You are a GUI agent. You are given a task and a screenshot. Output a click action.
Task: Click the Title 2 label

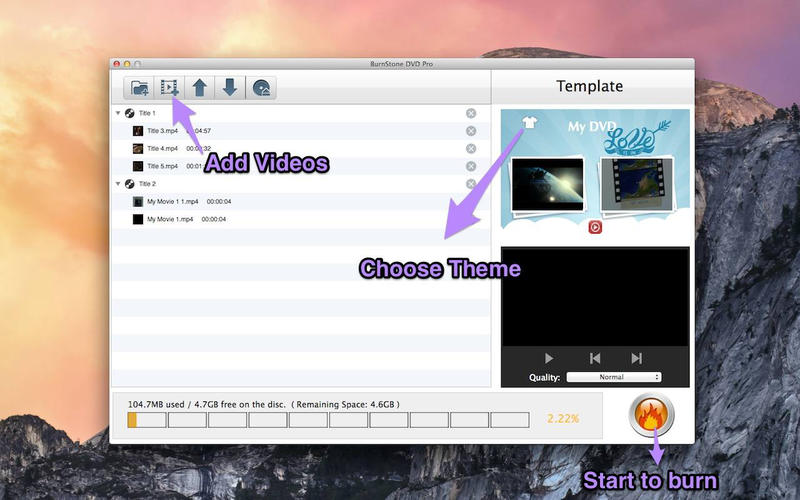click(x=147, y=184)
